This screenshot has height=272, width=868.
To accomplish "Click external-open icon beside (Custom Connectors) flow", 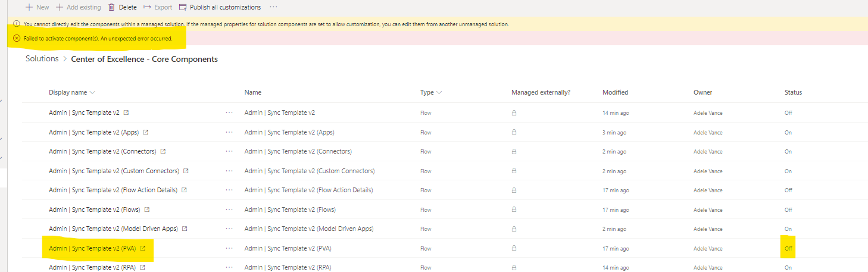I will (186, 171).
